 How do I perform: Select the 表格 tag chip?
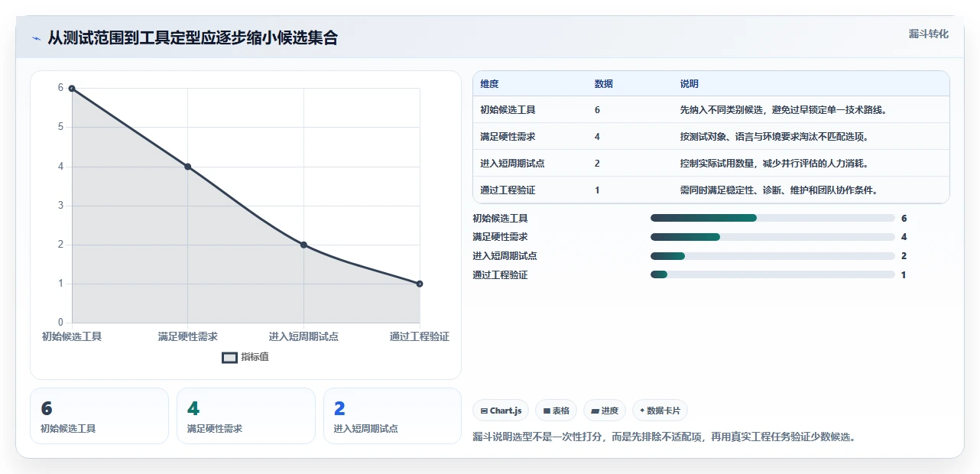(x=556, y=411)
